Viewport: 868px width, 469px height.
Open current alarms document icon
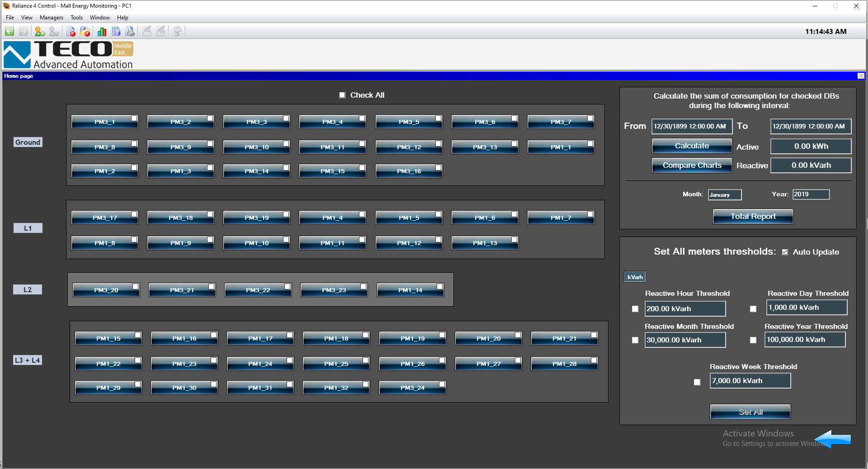pyautogui.click(x=71, y=31)
